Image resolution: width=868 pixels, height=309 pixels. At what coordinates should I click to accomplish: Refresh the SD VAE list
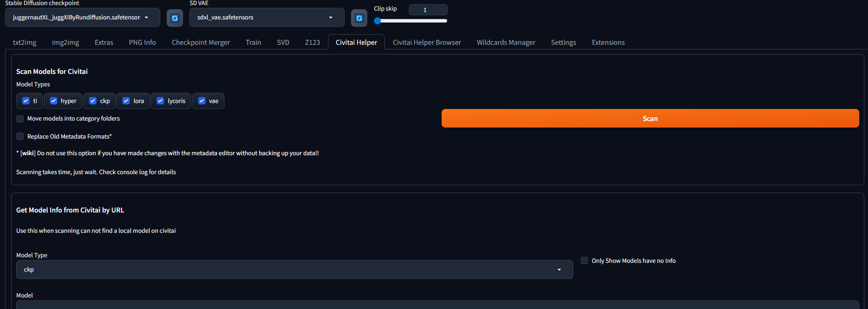tap(359, 18)
